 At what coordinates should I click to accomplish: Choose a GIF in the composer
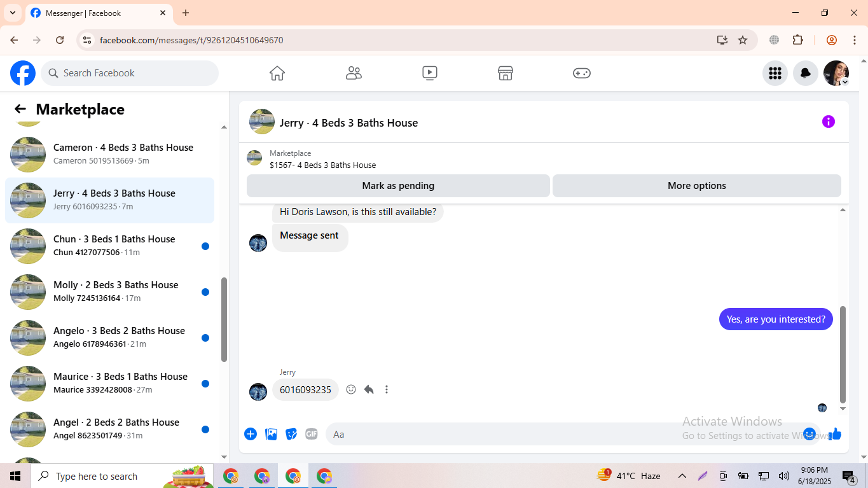[311, 434]
